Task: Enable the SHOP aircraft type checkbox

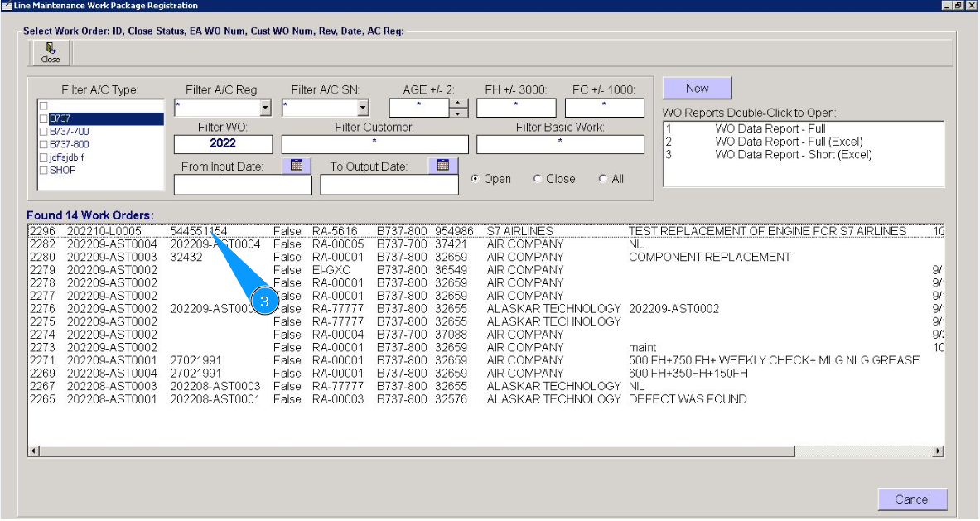Action: tap(43, 171)
